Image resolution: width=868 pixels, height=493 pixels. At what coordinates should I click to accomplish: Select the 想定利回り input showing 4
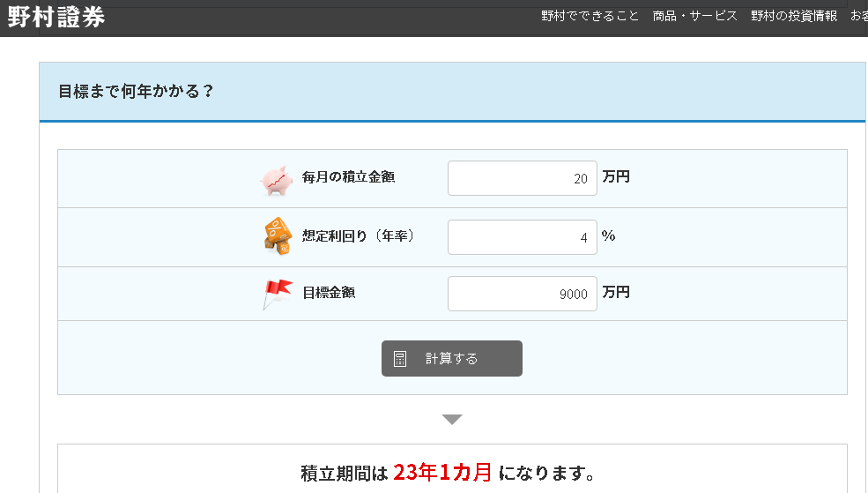[522, 237]
